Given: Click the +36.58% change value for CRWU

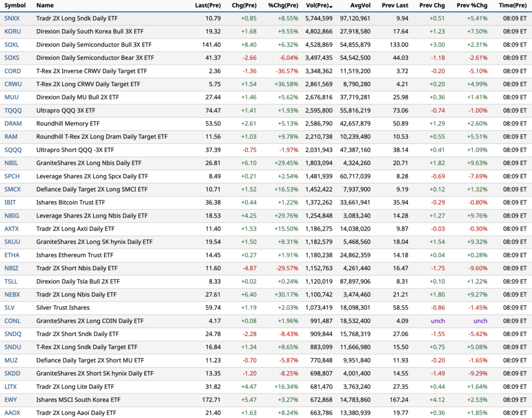Looking at the screenshot, I should point(286,84).
